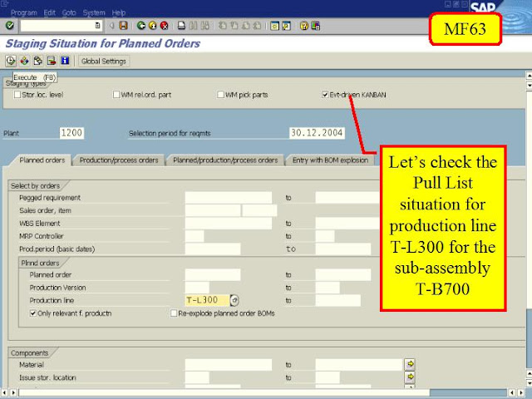Click the Find binoculars icon
Viewport: 532px width, 399px height.
point(193,26)
